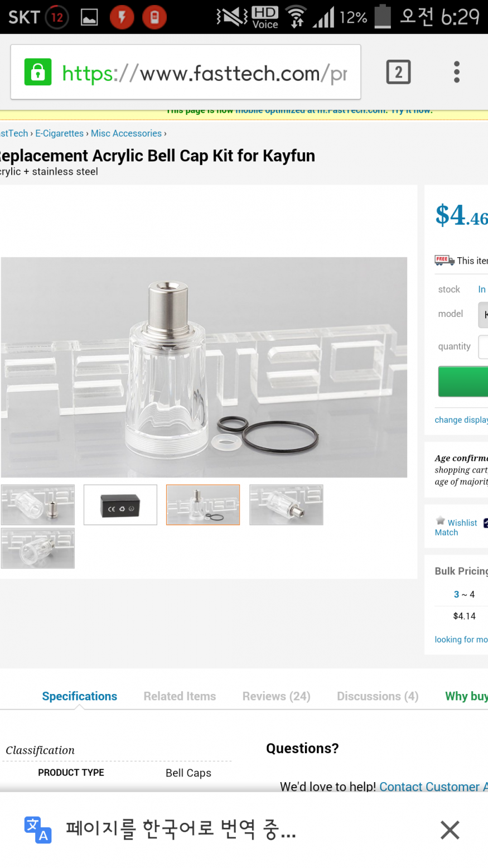
Task: Select the model dropdown field
Action: coord(483,315)
